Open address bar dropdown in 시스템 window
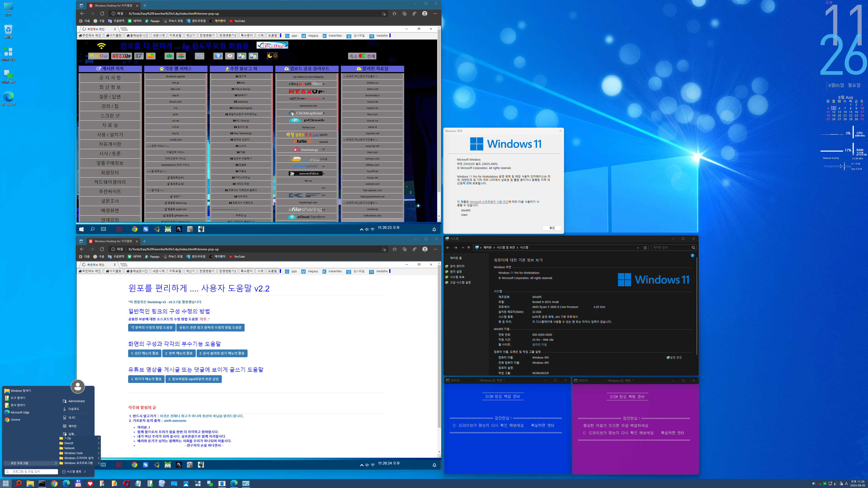The height and width of the screenshot is (488, 868). [x=638, y=248]
